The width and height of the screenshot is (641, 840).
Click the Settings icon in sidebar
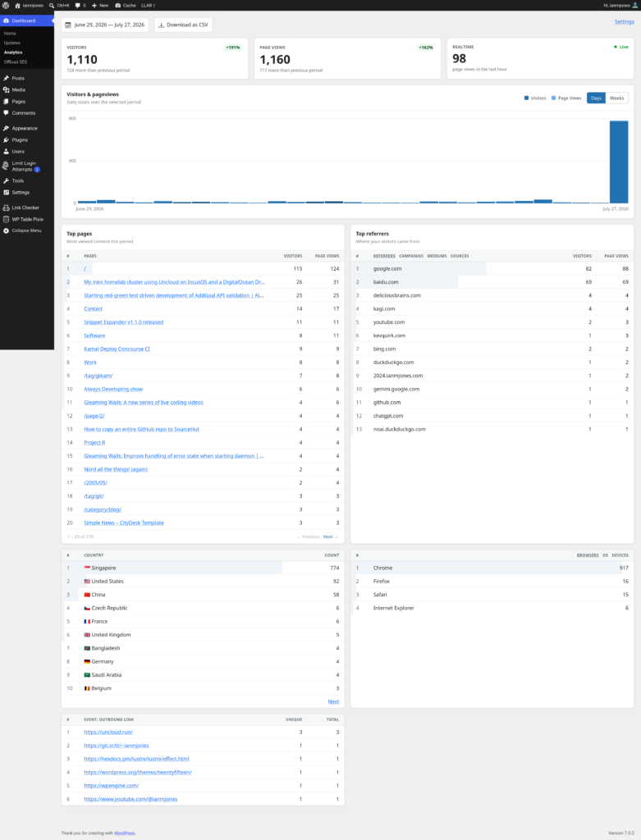(x=6, y=192)
